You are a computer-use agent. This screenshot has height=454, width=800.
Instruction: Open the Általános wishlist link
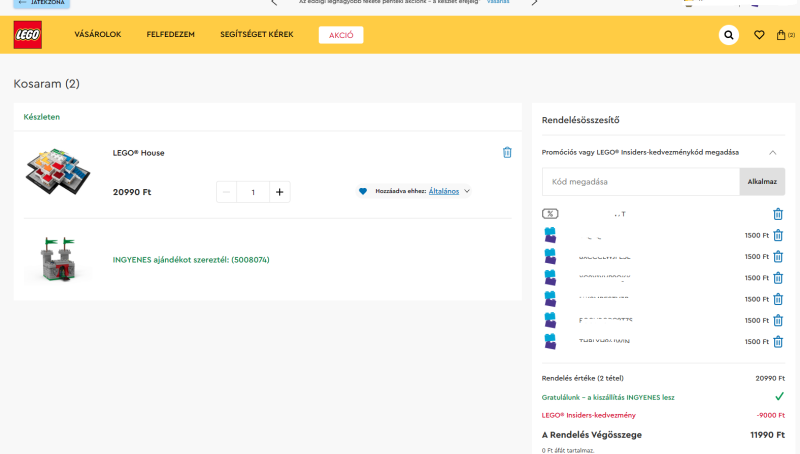[444, 191]
